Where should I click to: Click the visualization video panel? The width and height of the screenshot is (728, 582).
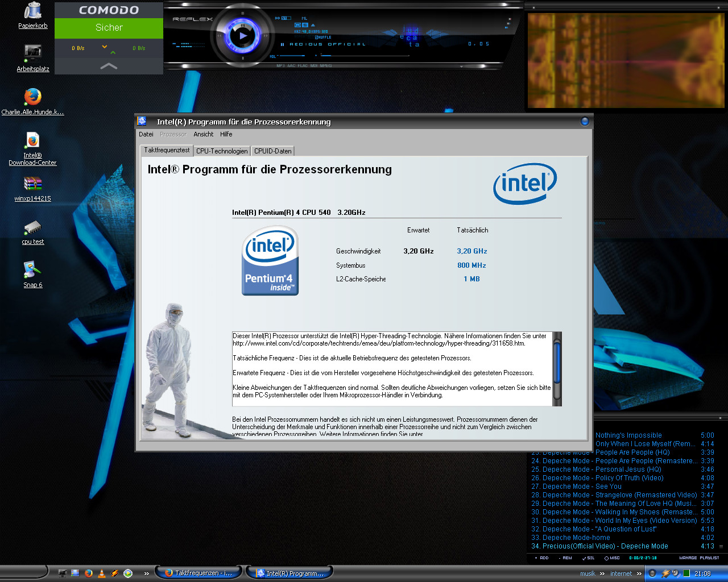click(626, 60)
